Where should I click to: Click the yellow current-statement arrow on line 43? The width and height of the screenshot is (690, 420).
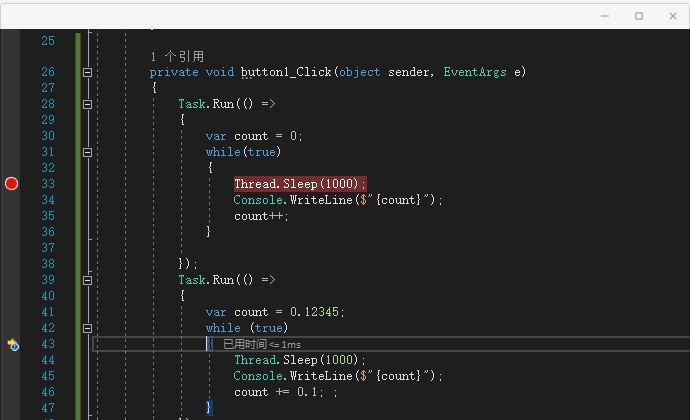pos(12,344)
